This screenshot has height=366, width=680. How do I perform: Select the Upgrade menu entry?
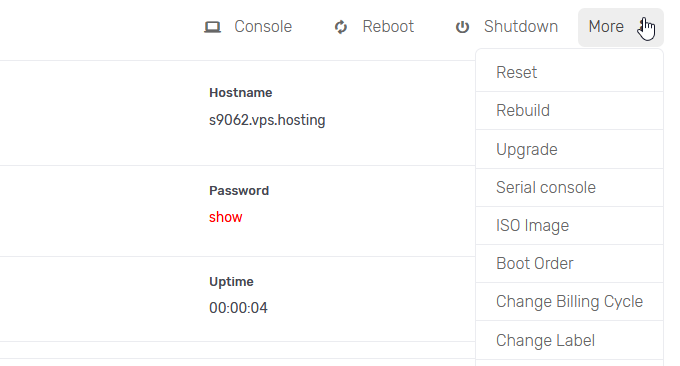pos(569,149)
